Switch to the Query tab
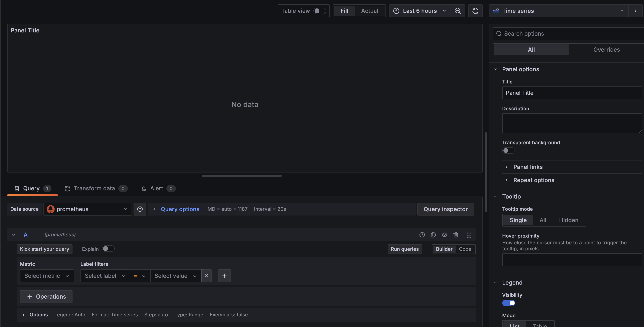644x327 pixels. coord(32,189)
